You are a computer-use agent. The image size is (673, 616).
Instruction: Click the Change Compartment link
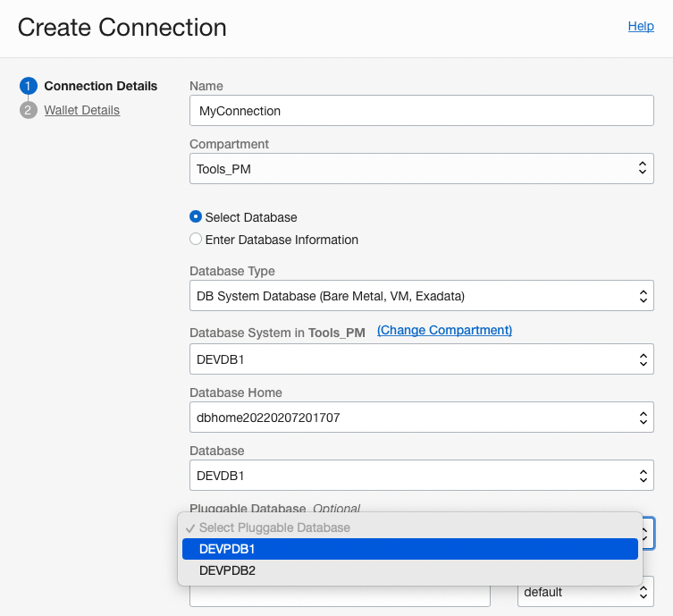[444, 330]
